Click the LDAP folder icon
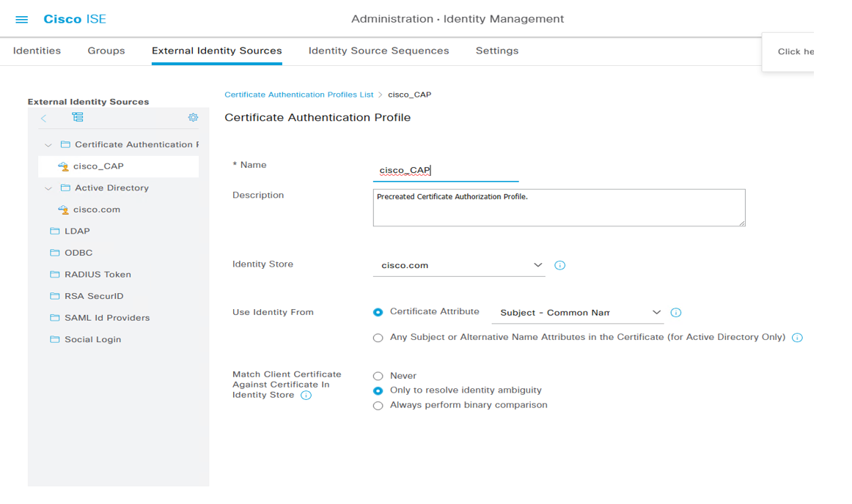 coord(55,231)
